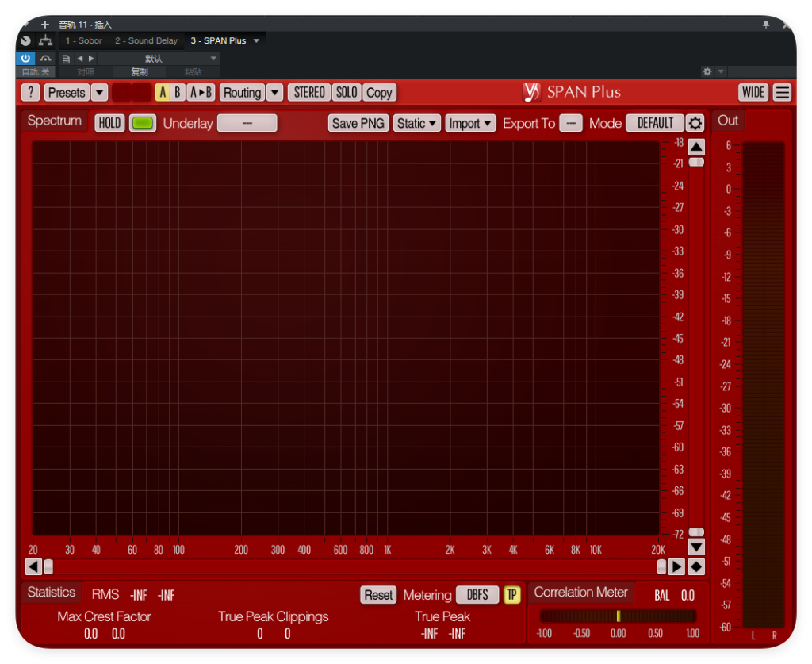The height and width of the screenshot is (664, 812).
Task: Click Save PNG
Action: tap(358, 123)
